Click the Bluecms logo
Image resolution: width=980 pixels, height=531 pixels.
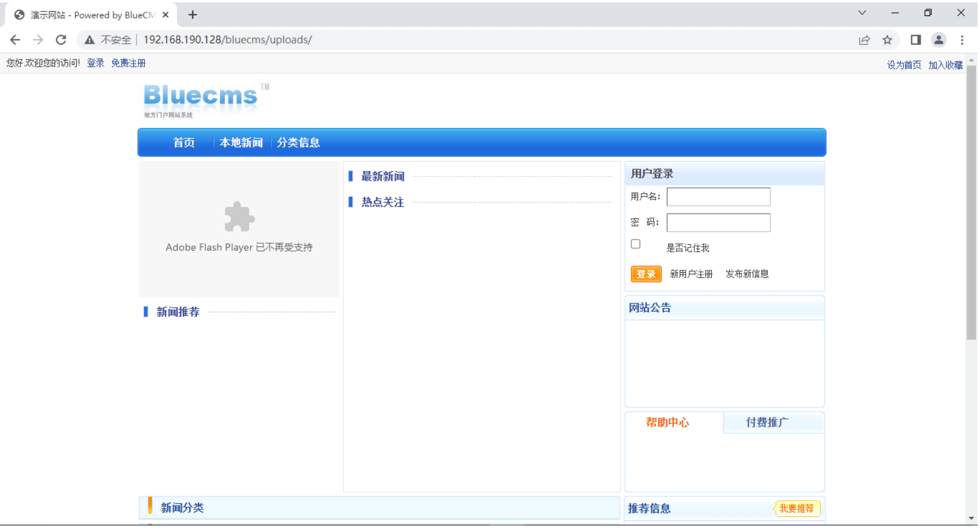pos(206,100)
